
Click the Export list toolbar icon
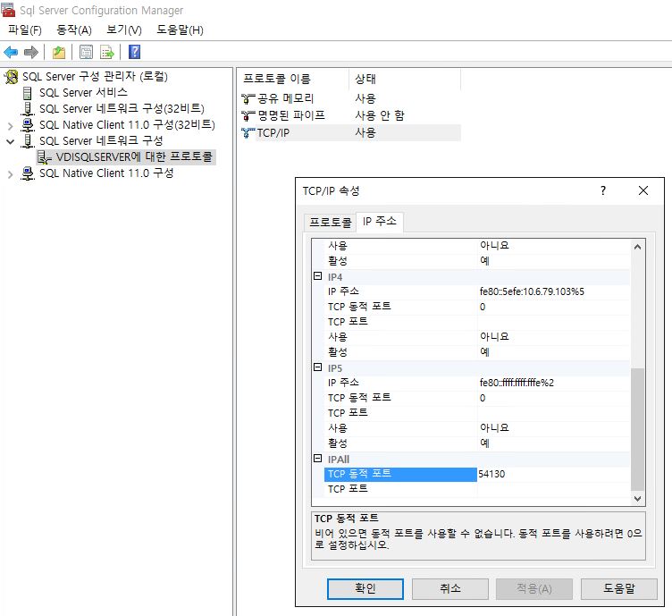pos(107,52)
